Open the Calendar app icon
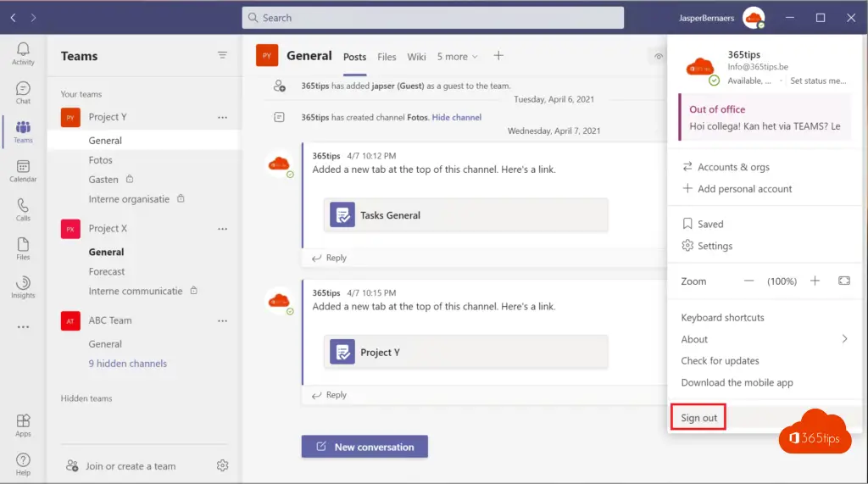 23,170
